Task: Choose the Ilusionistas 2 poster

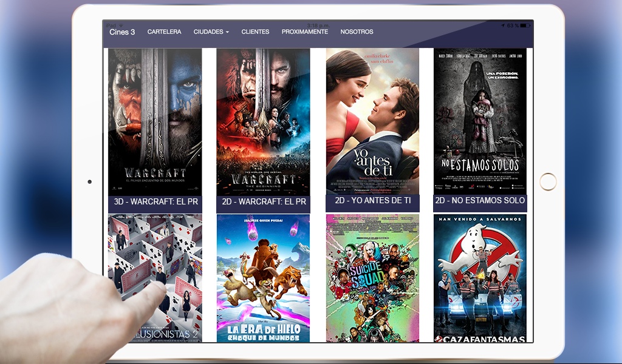Action: click(x=155, y=278)
